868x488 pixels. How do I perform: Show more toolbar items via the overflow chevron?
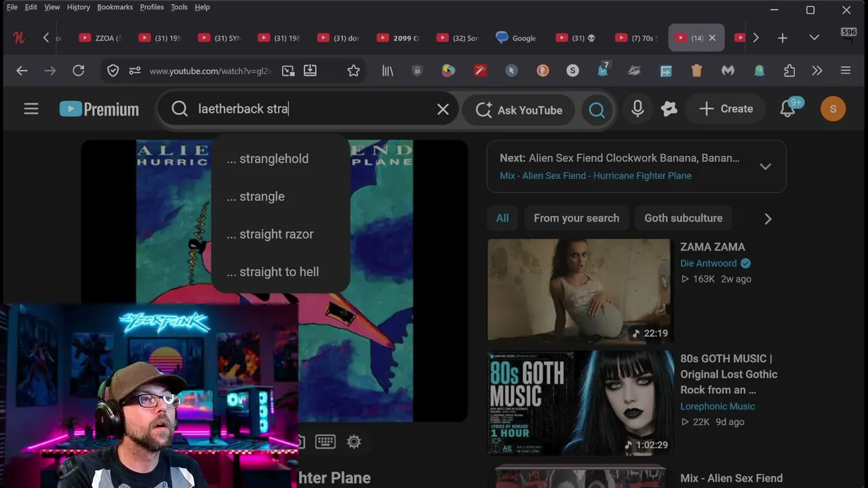[x=817, y=70]
